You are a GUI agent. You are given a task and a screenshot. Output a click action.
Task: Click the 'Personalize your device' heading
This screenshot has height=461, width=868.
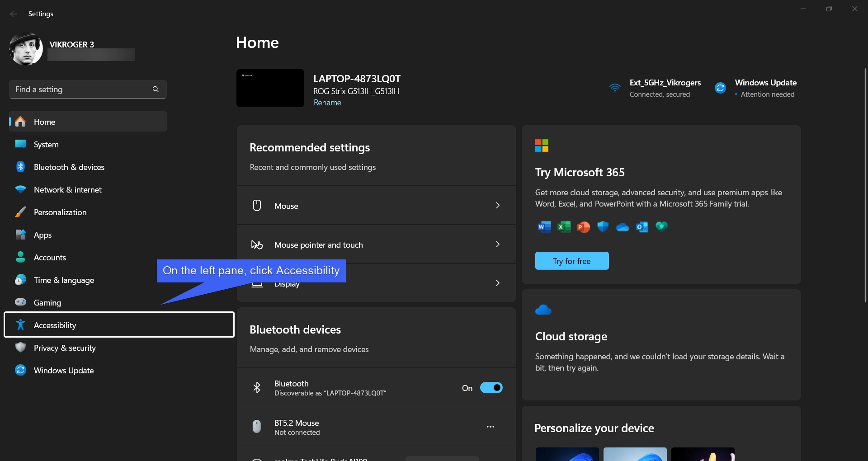[x=594, y=428]
